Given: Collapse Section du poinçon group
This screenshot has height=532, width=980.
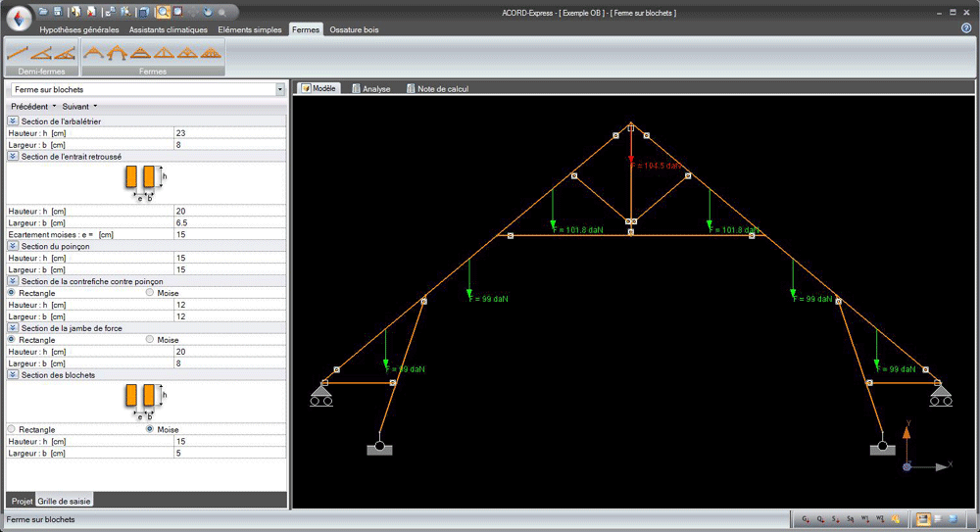Looking at the screenshot, I should tap(13, 246).
